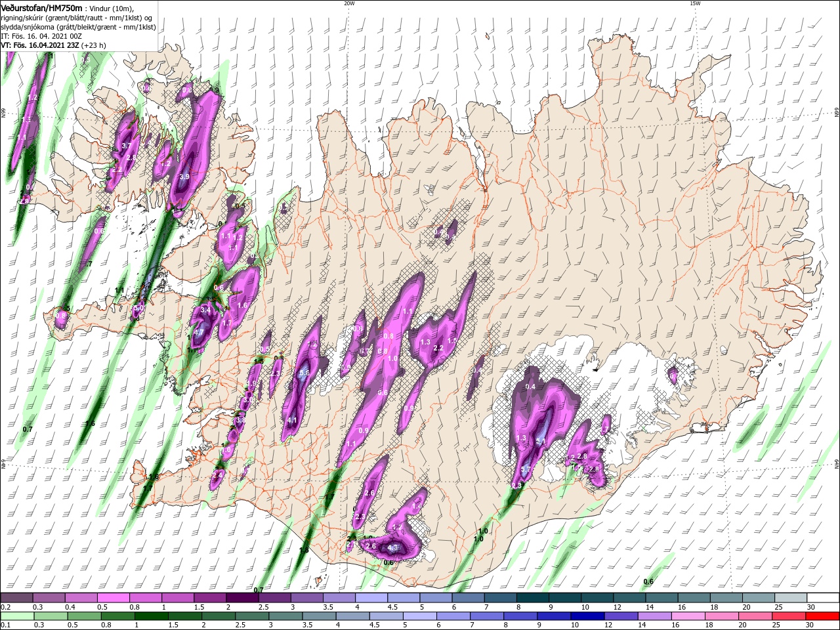Select dark teal upper swatch starting at 8
The height and width of the screenshot is (630, 840).
pyautogui.click(x=533, y=597)
